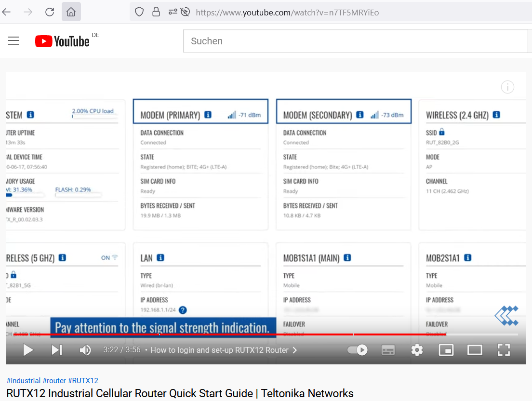Open the site permissions icon in the address bar
Image resolution: width=532 pixels, height=401 pixels.
click(x=173, y=12)
